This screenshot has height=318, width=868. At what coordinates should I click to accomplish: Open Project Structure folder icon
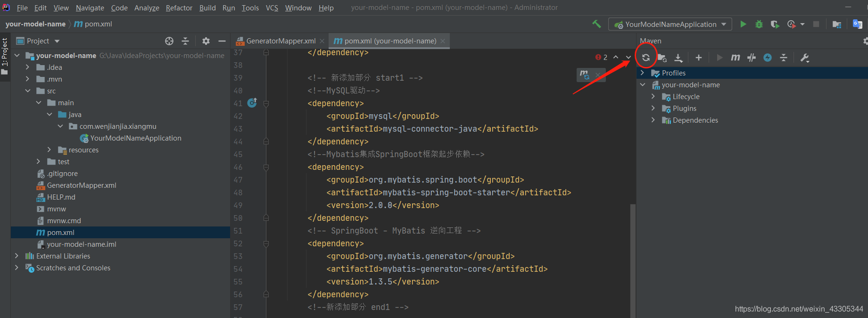[x=837, y=24]
